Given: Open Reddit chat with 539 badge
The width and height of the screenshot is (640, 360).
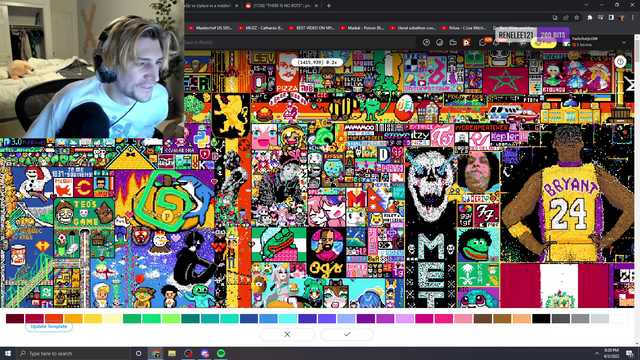Looking at the screenshot, I should tap(483, 42).
